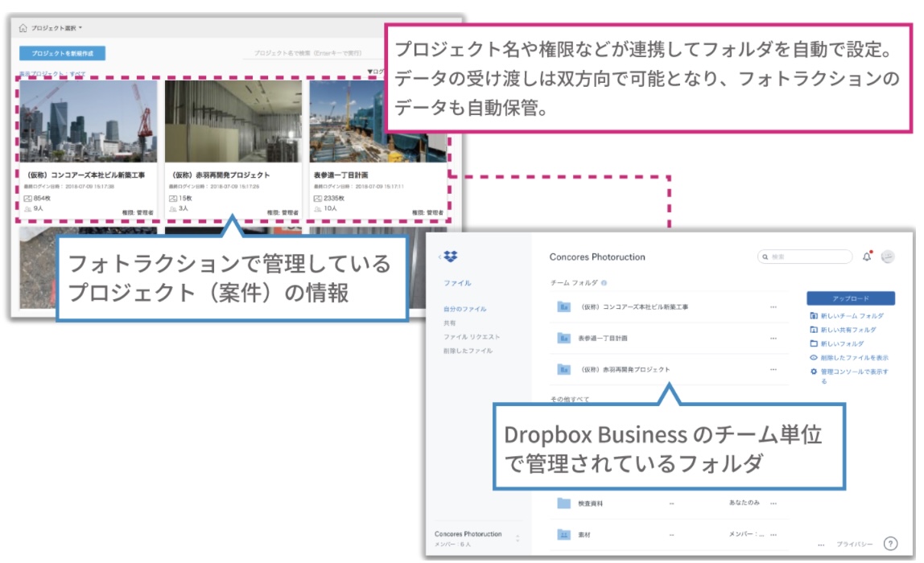Viewport: 924px width, 563px height.
Task: Click the プロジェクトを新規作成 button
Action: tap(63, 53)
